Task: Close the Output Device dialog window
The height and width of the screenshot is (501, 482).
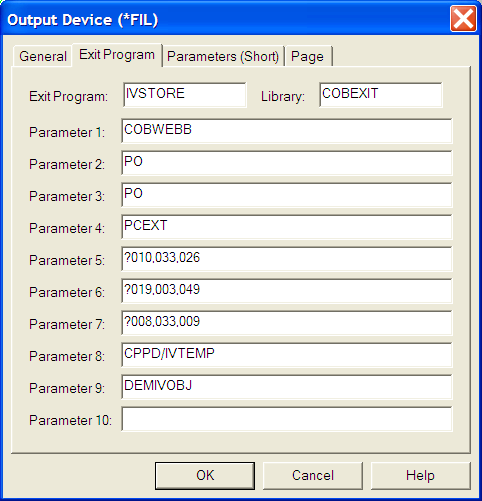Action: (463, 19)
